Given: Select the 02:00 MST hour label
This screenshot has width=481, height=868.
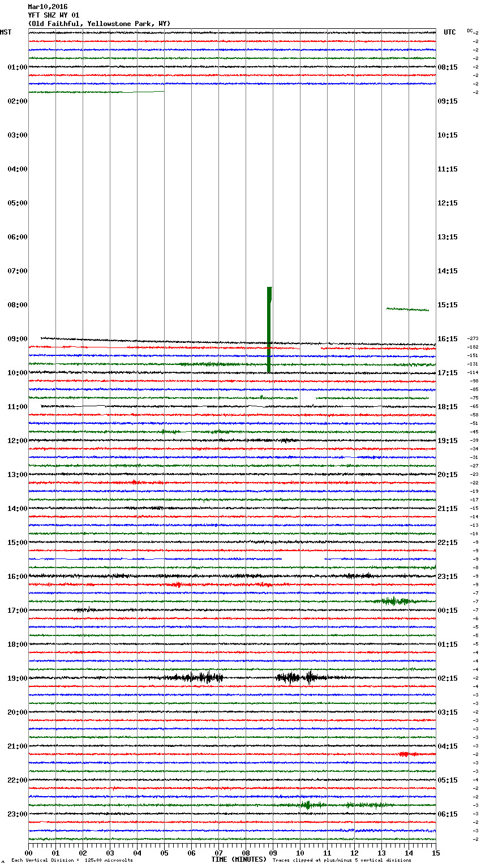Looking at the screenshot, I should coord(17,101).
